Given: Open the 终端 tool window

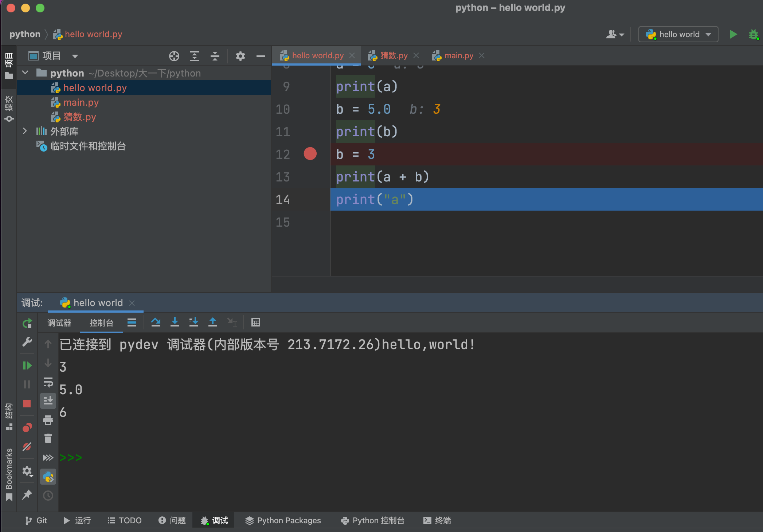Looking at the screenshot, I should coord(437,520).
